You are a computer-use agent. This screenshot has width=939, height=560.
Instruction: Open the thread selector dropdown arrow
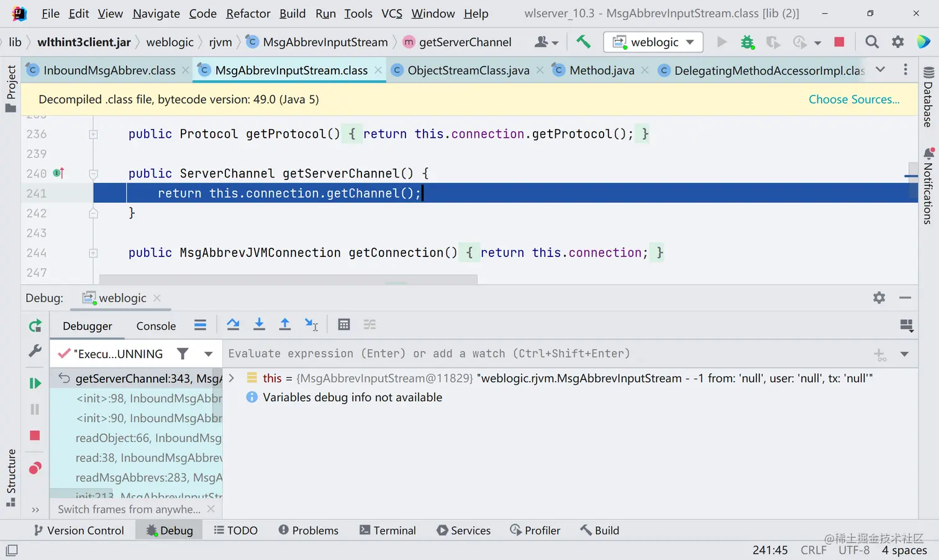pyautogui.click(x=209, y=354)
